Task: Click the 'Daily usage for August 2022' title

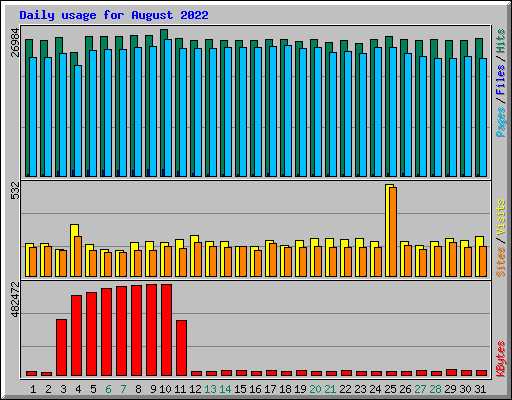Action: point(114,15)
